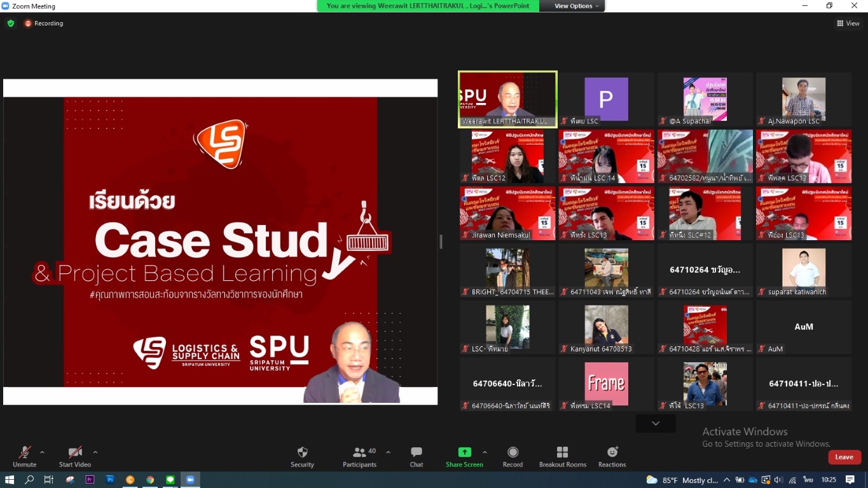Open the View Options dropdown
This screenshot has width=868, height=488.
pyautogui.click(x=577, y=6)
